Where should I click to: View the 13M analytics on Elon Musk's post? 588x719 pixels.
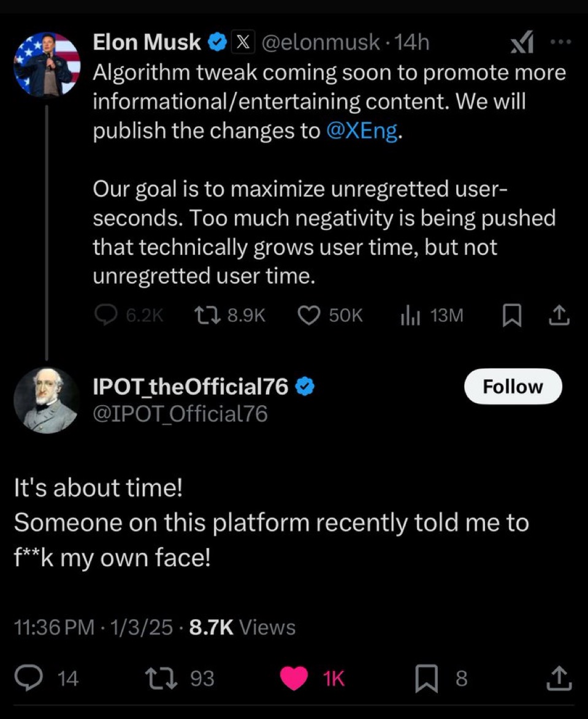pos(432,316)
